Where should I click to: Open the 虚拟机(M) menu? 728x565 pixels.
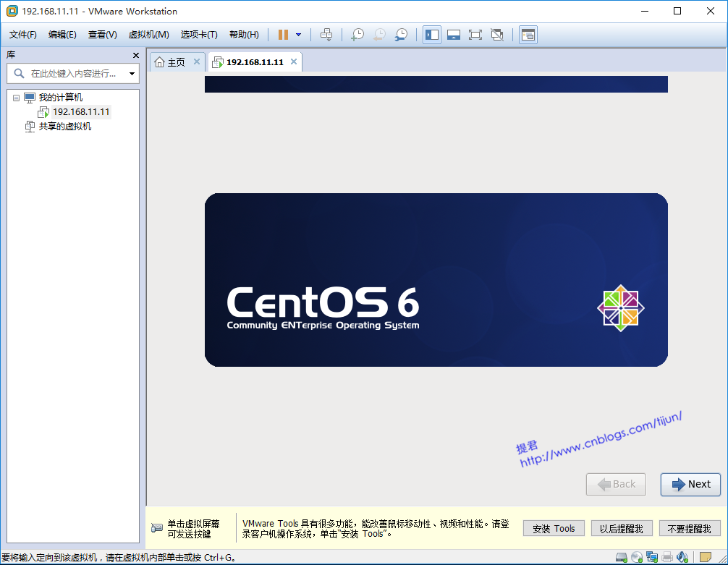tap(148, 35)
